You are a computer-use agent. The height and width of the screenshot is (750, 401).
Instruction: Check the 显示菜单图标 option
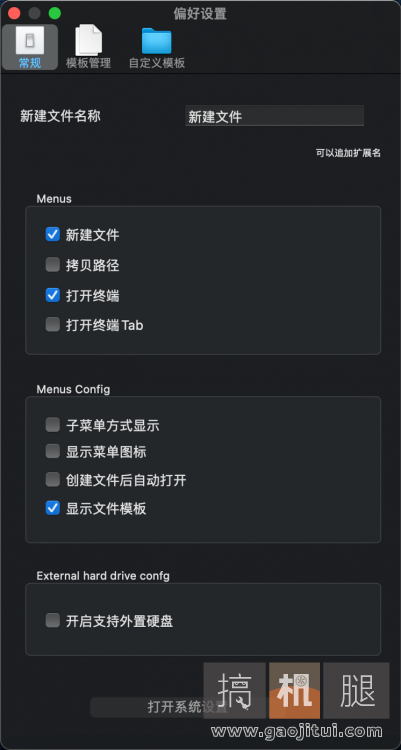tap(53, 452)
